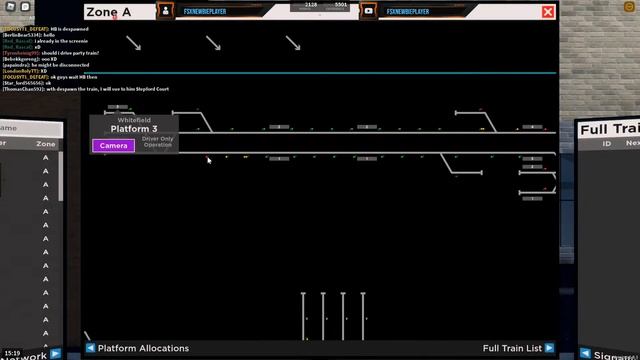Screen dimensions: 640x360
Task: Open the Full Train List arrow
Action: point(549,348)
